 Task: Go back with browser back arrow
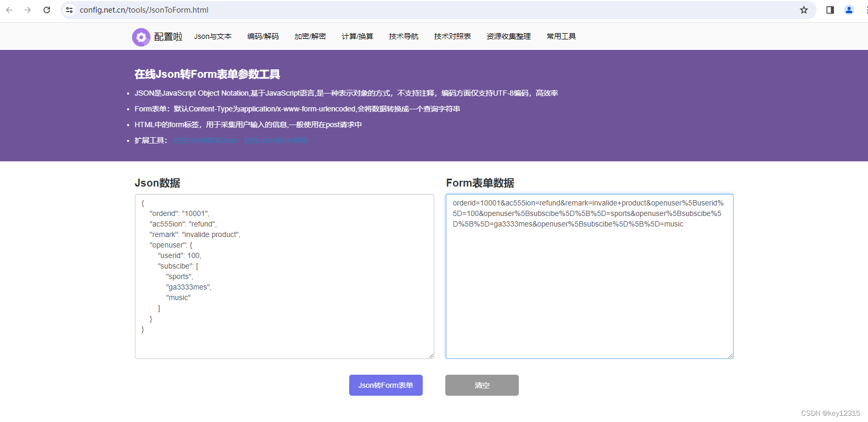9,10
